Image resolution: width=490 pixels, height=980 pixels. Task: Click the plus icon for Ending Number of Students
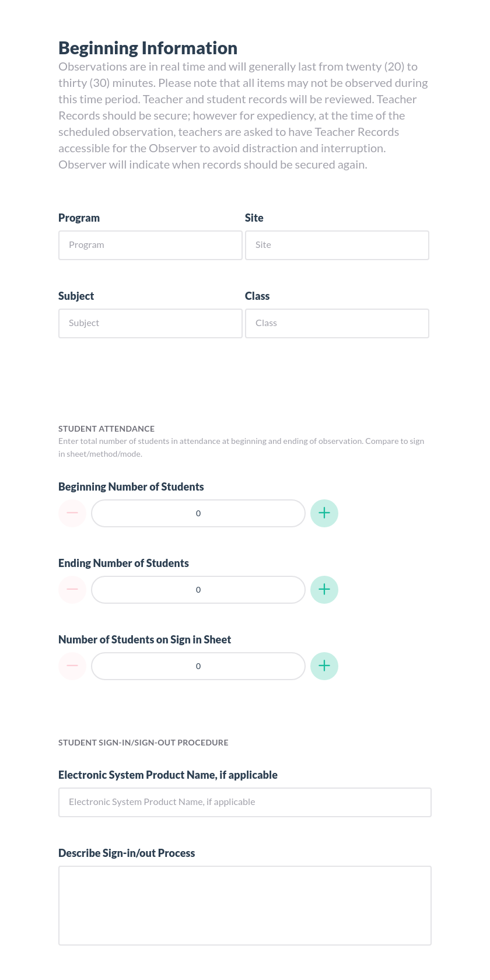(324, 589)
